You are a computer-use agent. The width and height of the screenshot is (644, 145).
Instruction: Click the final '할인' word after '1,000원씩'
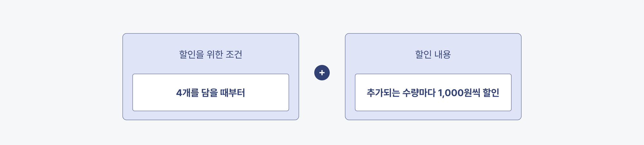[x=491, y=93]
